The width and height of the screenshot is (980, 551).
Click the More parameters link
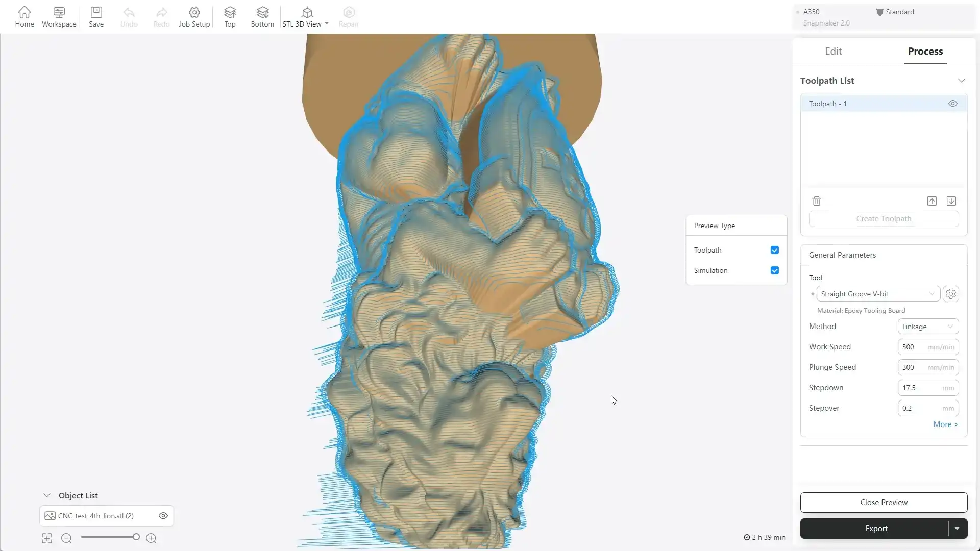[x=945, y=424]
